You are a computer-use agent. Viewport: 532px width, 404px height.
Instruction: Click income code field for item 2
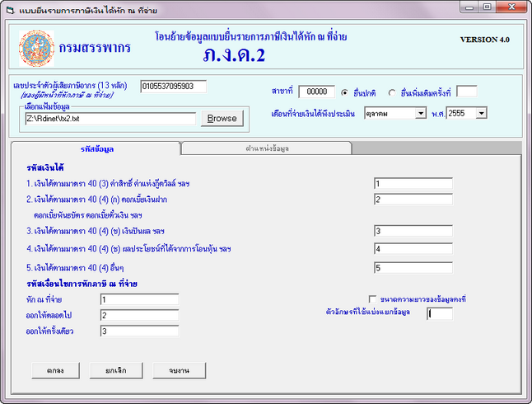click(x=413, y=200)
